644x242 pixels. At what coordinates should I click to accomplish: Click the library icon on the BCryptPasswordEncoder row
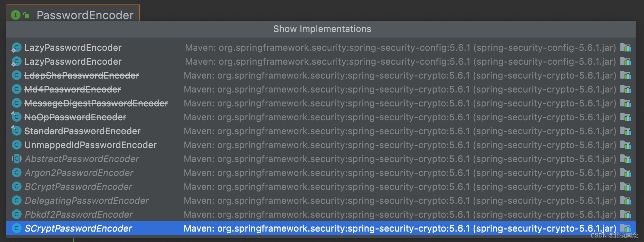point(626,187)
